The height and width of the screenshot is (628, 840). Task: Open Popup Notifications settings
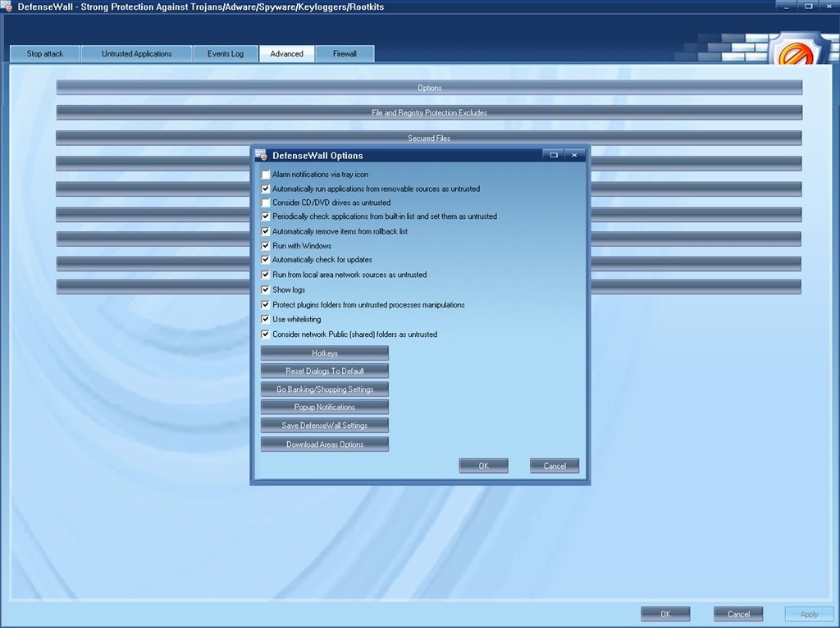point(325,407)
